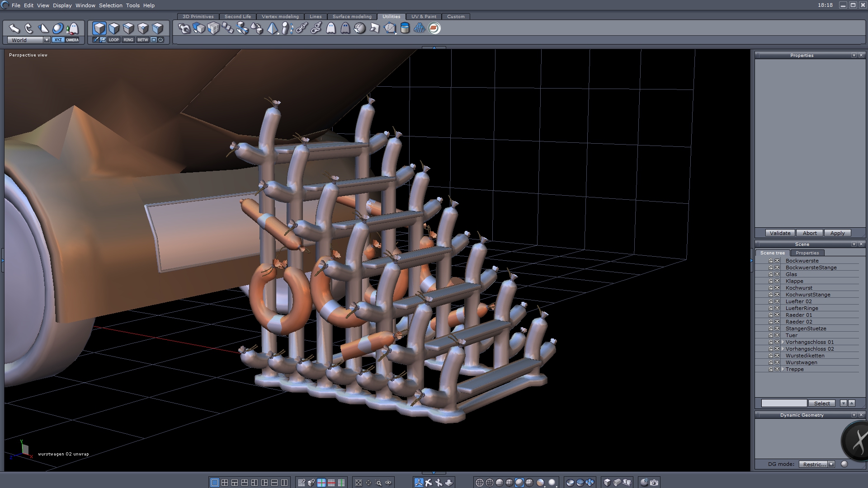Select the object selection mode cube

[x=99, y=28]
